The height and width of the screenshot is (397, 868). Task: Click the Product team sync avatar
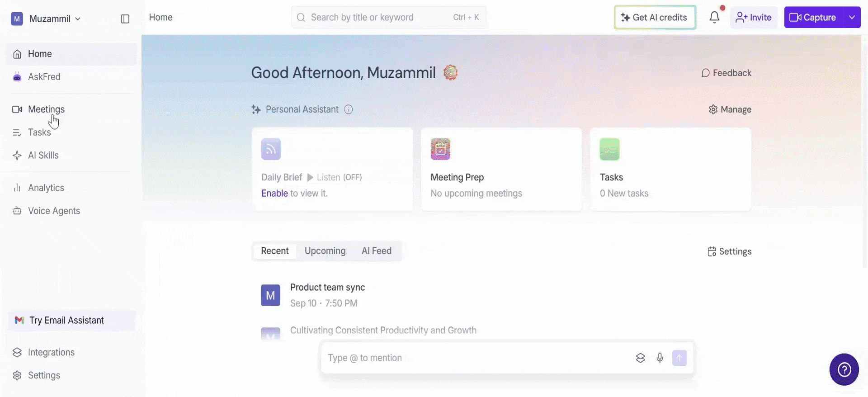[270, 295]
